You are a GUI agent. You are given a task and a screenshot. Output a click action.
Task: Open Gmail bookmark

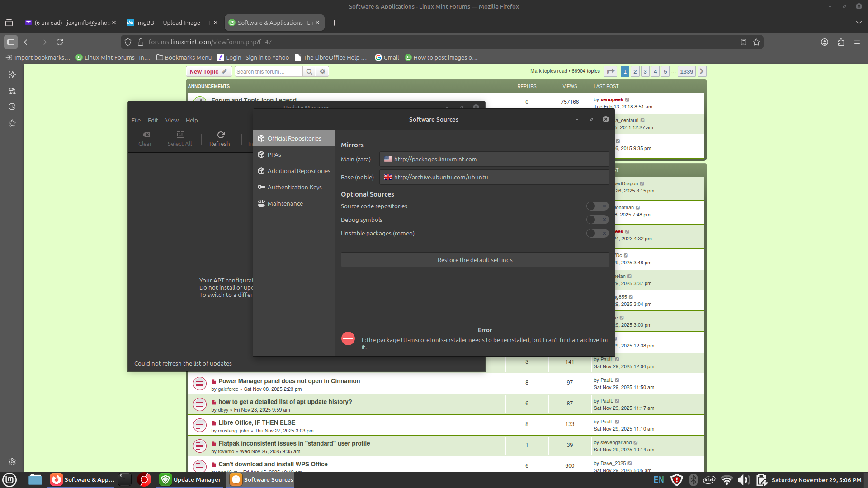[x=387, y=57]
